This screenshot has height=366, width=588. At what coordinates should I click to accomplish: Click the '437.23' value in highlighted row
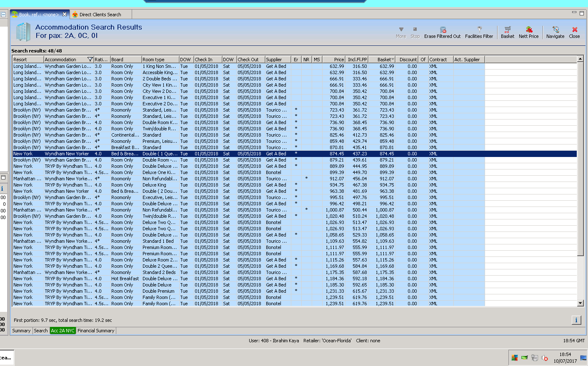coord(360,154)
